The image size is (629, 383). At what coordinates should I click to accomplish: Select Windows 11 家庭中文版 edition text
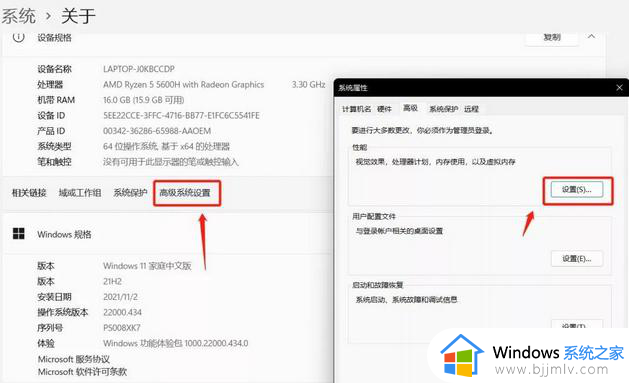tap(147, 266)
